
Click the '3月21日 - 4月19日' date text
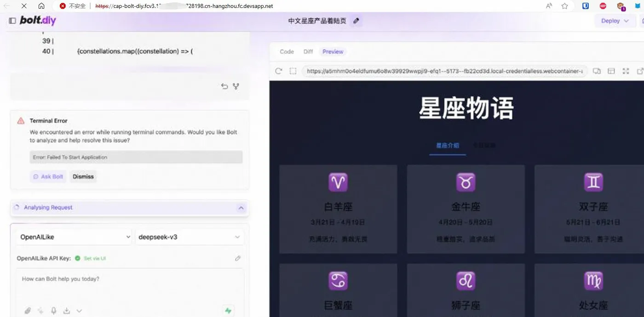tap(338, 222)
